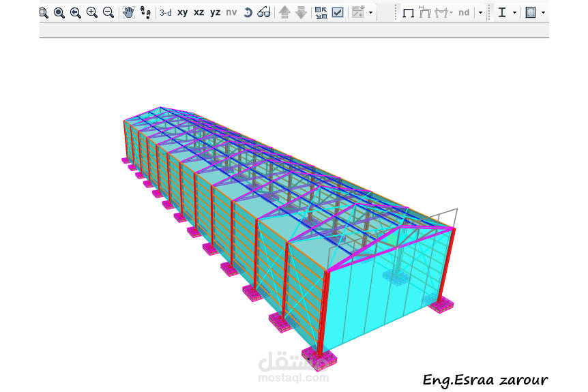Click Concrete Frame Design section icon
The width and height of the screenshot is (588, 392).
(x=531, y=13)
